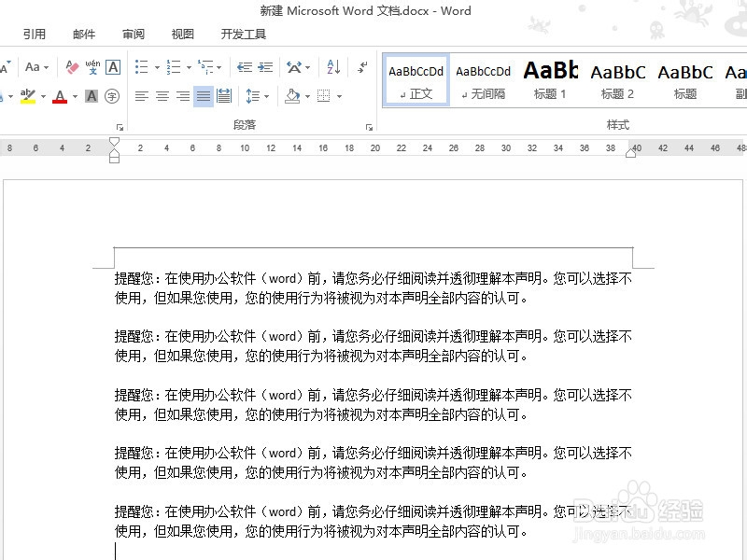Viewport: 747px width, 560px height.
Task: Center the paragraph text
Action: point(162,96)
